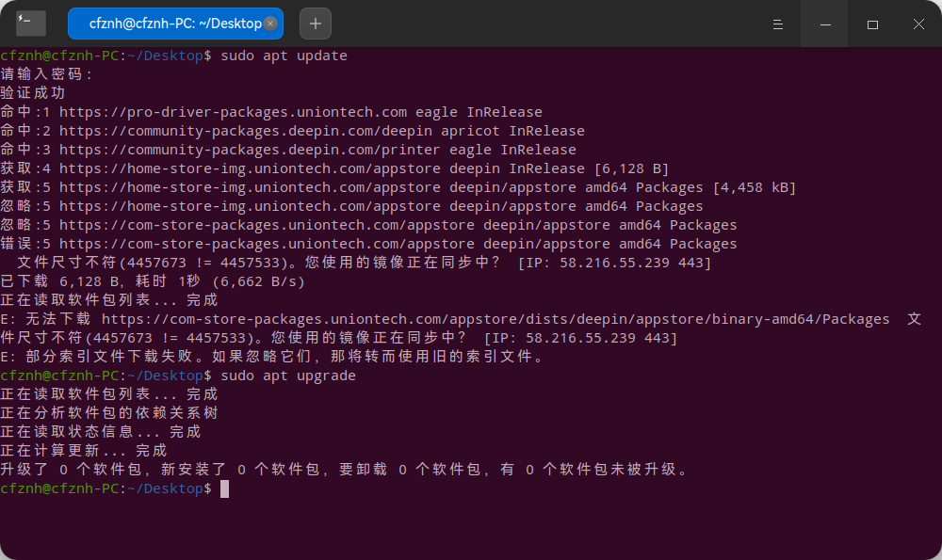Click the block cursor at the last prompt
The height and width of the screenshot is (560, 942).
click(224, 488)
